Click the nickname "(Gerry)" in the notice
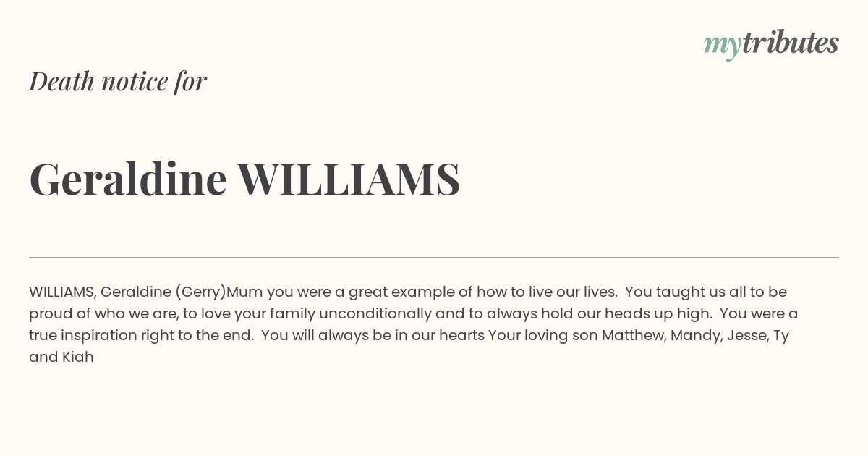This screenshot has height=456, width=868. click(x=200, y=292)
